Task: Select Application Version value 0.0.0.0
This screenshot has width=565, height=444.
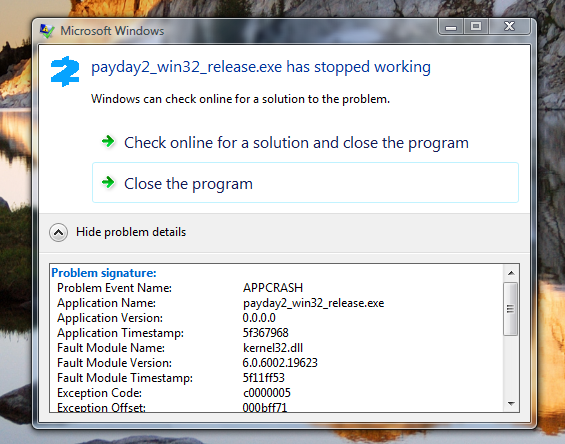Action: pos(259,318)
